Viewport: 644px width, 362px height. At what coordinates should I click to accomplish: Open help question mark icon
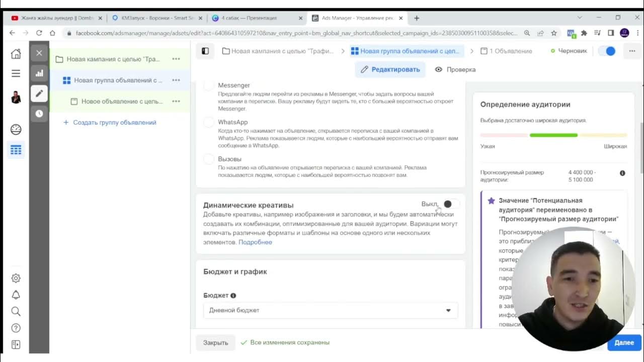[16, 328]
